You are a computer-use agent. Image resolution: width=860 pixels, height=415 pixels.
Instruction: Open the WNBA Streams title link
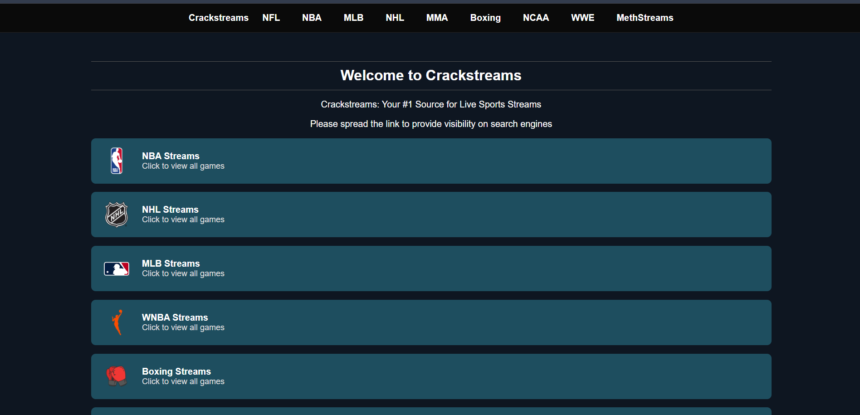click(x=174, y=317)
